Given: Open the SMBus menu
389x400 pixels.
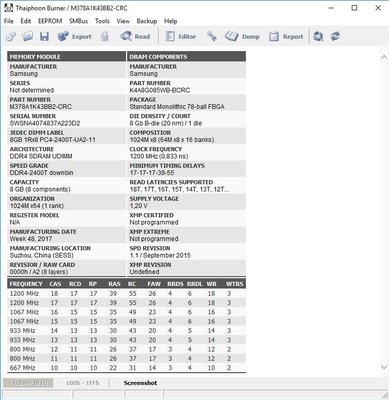Looking at the screenshot, I should pos(78,21).
